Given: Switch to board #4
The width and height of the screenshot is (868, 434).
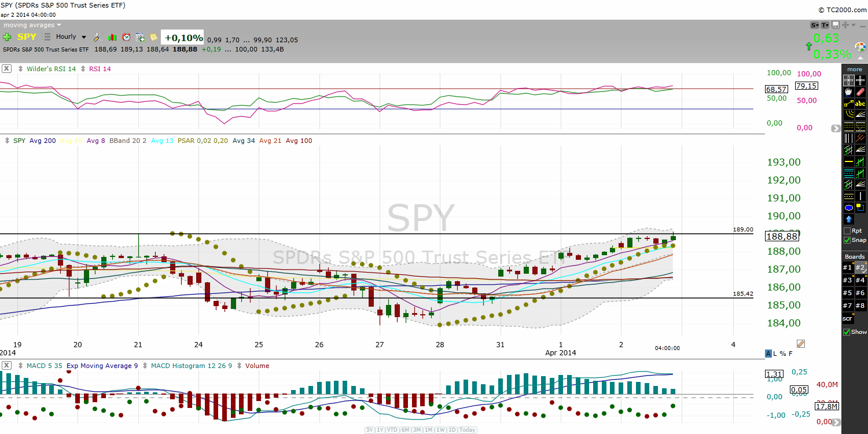Looking at the screenshot, I should coord(860,280).
